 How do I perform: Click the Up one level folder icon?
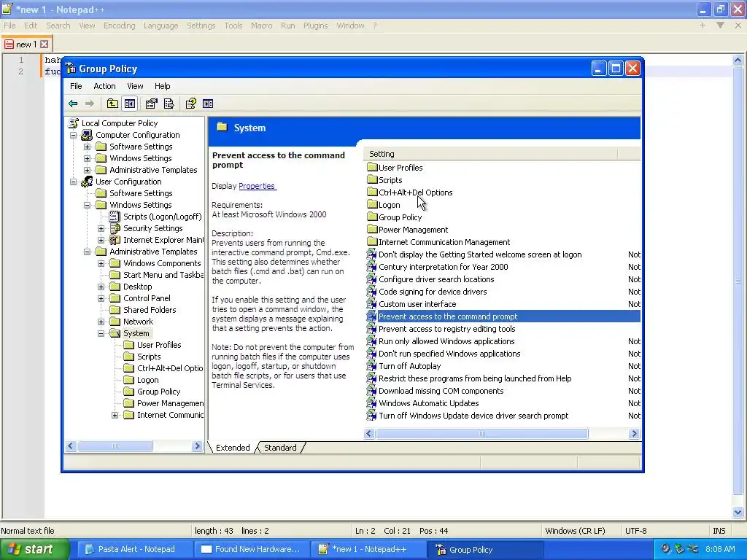tap(112, 104)
